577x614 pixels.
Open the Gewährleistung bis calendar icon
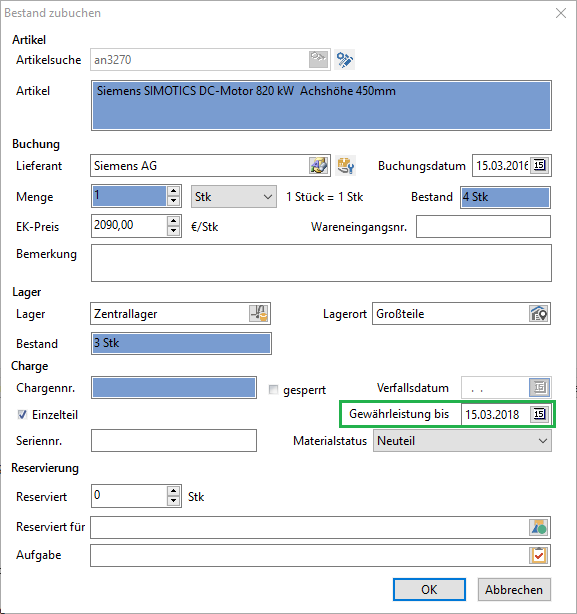539,414
